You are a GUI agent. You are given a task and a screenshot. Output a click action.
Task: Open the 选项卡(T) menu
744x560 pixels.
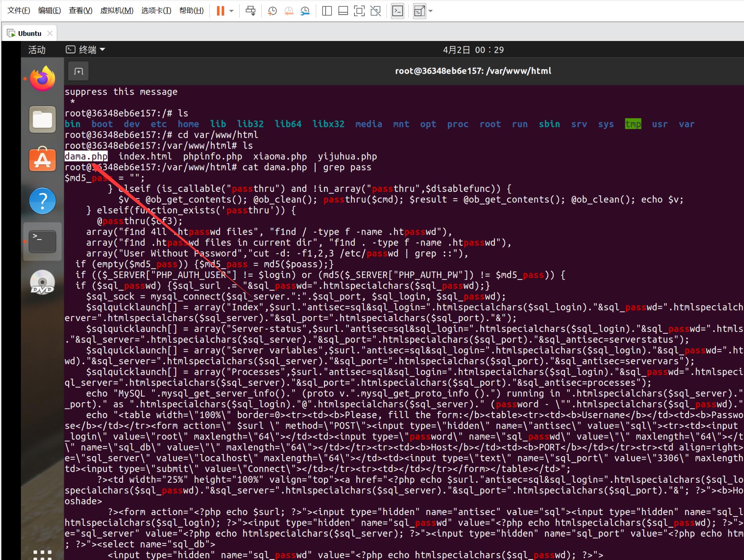(156, 11)
